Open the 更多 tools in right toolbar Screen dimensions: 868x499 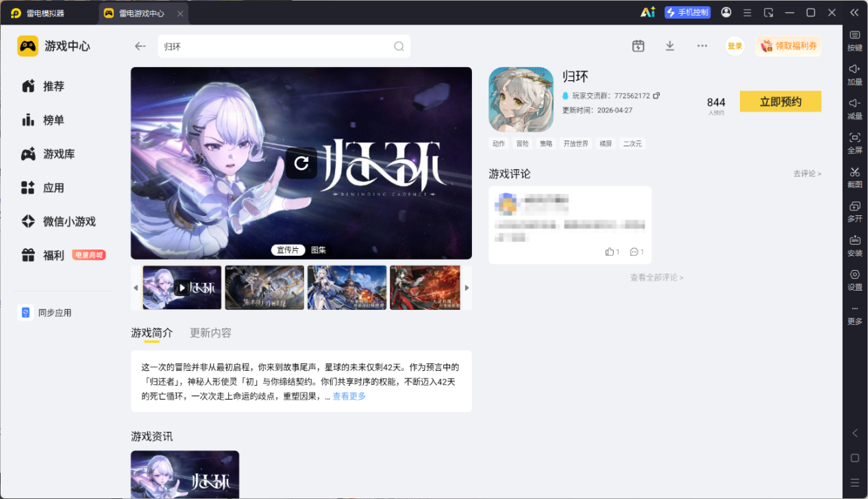[855, 315]
